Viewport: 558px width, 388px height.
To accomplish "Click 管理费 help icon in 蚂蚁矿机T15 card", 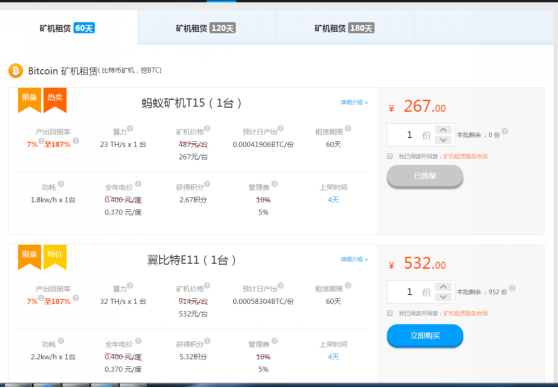I will [274, 184].
